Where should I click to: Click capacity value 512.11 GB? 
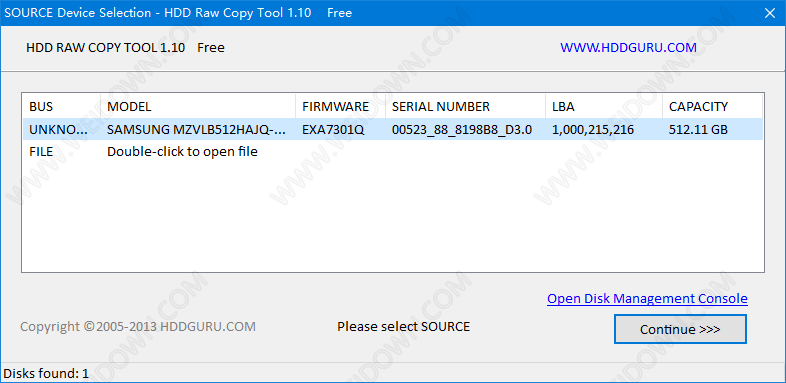(x=698, y=130)
